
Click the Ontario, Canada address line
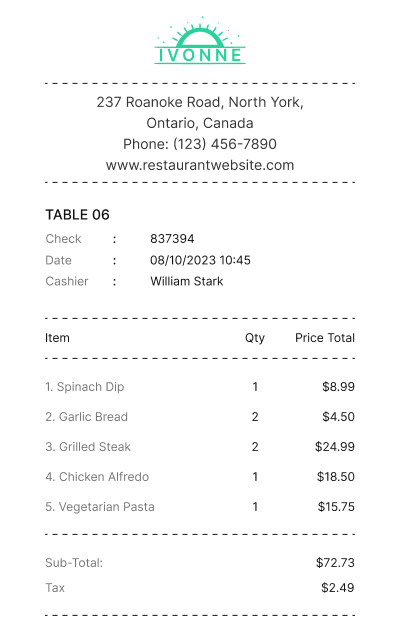point(200,123)
